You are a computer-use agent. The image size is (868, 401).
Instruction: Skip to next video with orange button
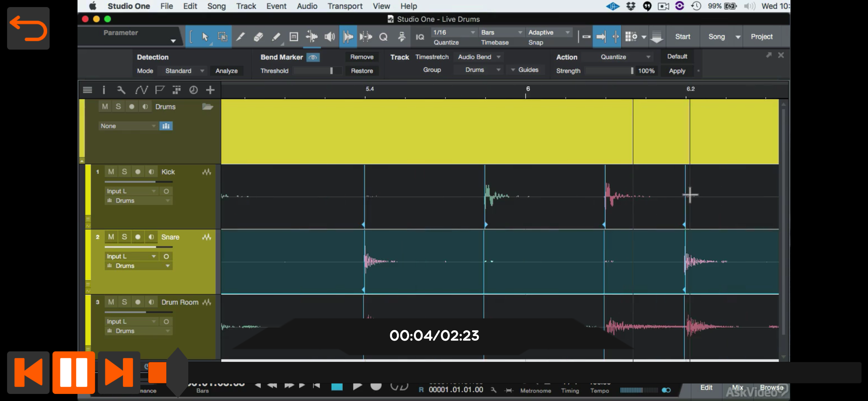click(119, 372)
